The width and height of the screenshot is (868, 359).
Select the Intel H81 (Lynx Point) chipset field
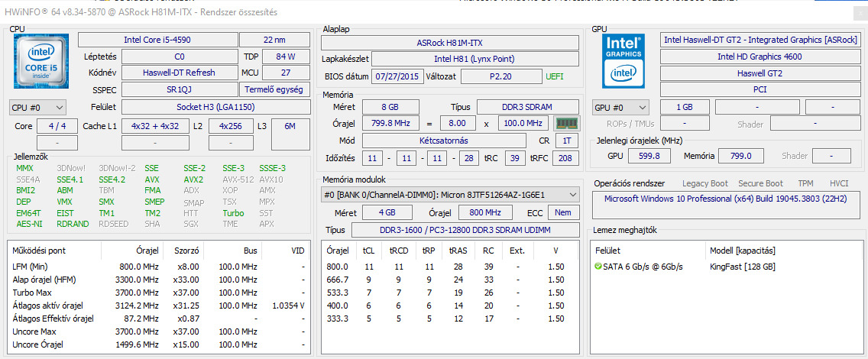pos(475,59)
